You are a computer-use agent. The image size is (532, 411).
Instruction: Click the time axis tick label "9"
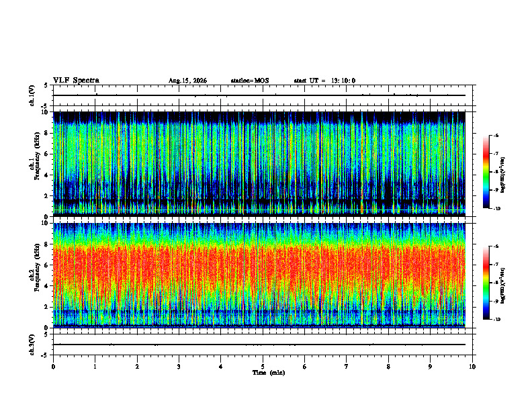click(x=430, y=367)
